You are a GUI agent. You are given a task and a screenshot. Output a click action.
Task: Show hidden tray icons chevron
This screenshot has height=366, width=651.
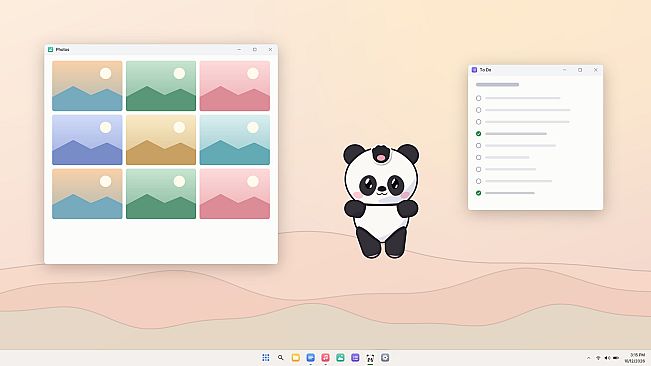588,358
